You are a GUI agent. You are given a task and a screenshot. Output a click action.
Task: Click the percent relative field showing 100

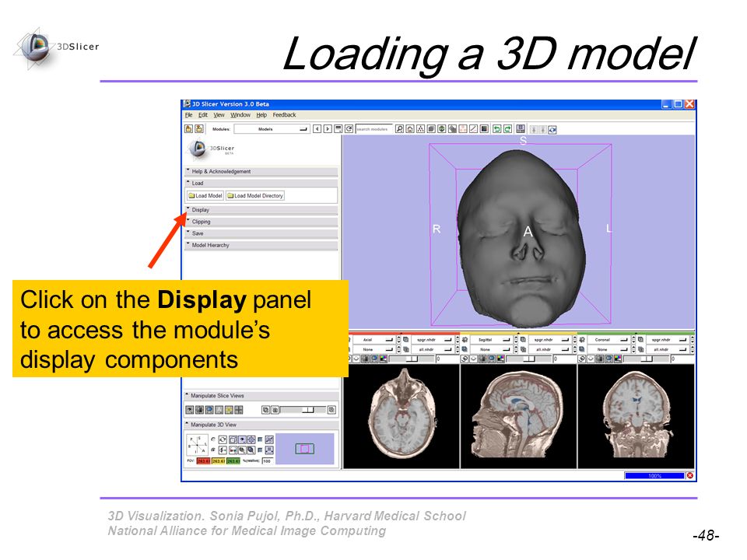268,461
